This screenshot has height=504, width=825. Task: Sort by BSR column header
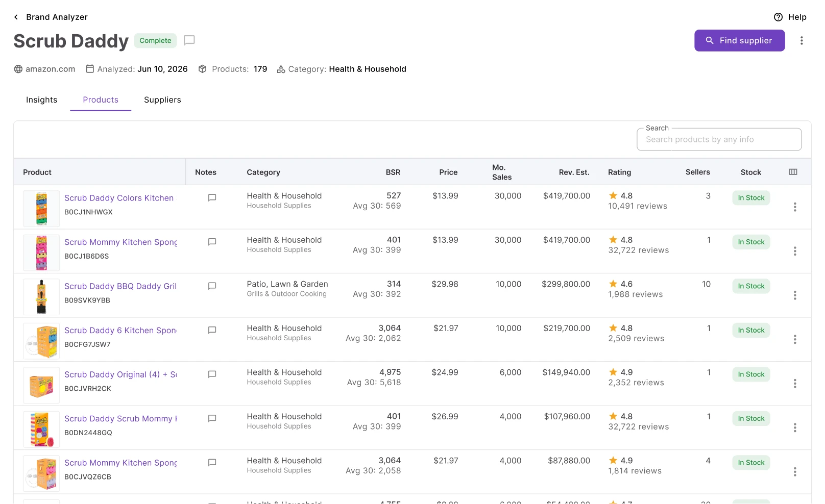pos(393,172)
